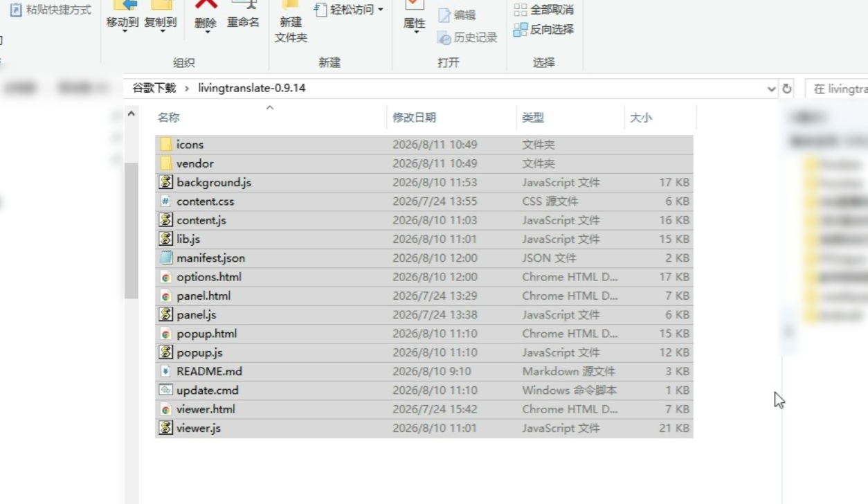Image resolution: width=868 pixels, height=504 pixels.
Task: Select the viewer.js script file icon
Action: [x=165, y=428]
